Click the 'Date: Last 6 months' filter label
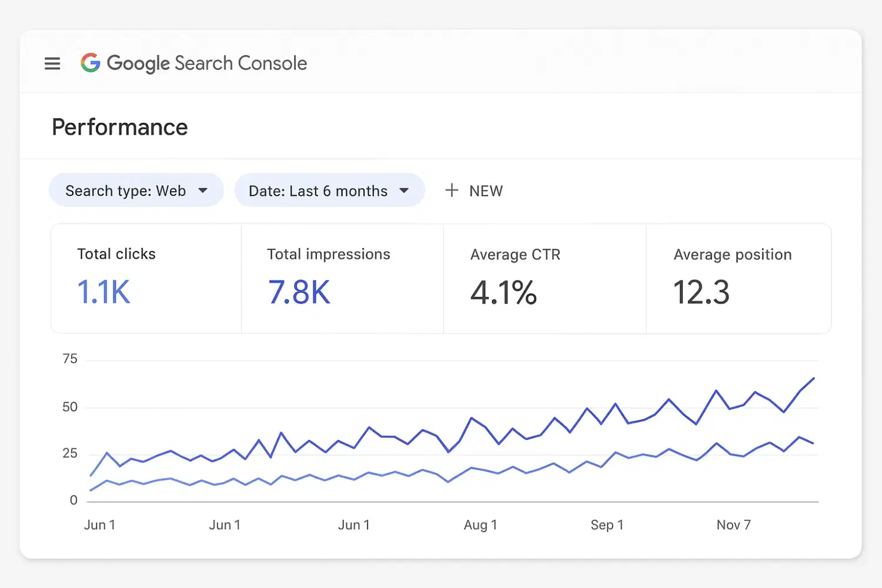The image size is (882, 588). 318,191
